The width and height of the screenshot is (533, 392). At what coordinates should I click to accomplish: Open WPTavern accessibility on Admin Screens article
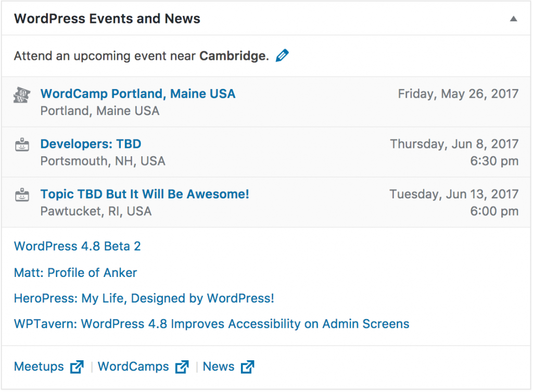pos(211,324)
